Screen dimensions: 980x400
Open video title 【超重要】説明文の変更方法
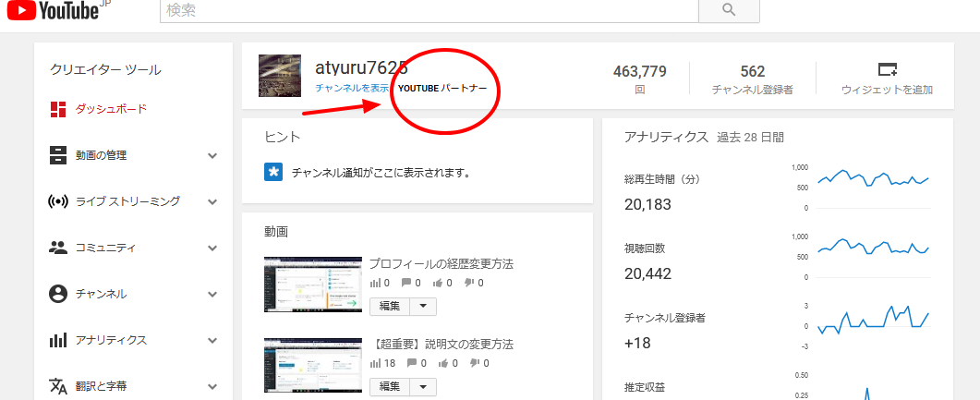click(442, 344)
